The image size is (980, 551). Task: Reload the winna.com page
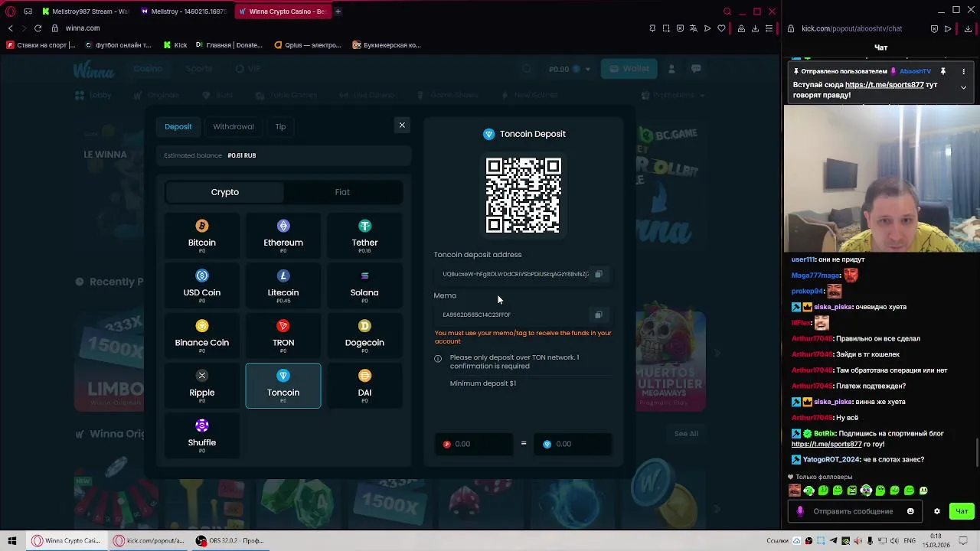(x=38, y=28)
